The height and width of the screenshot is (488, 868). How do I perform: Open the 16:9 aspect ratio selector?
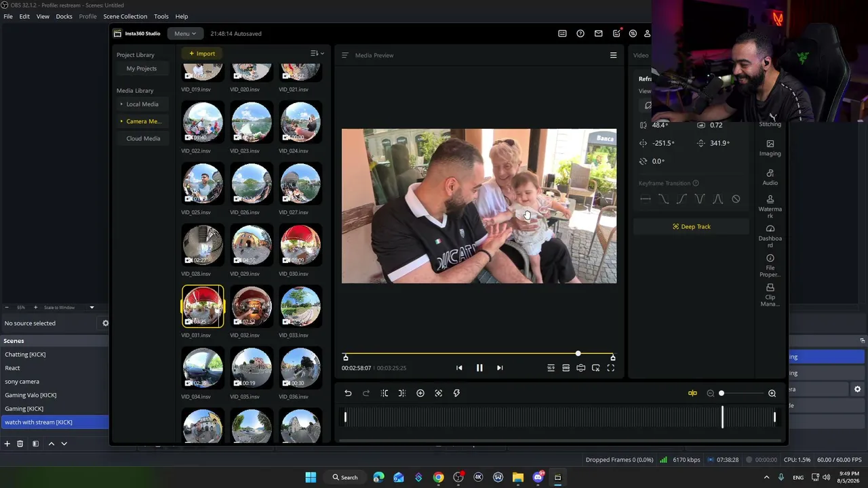551,368
